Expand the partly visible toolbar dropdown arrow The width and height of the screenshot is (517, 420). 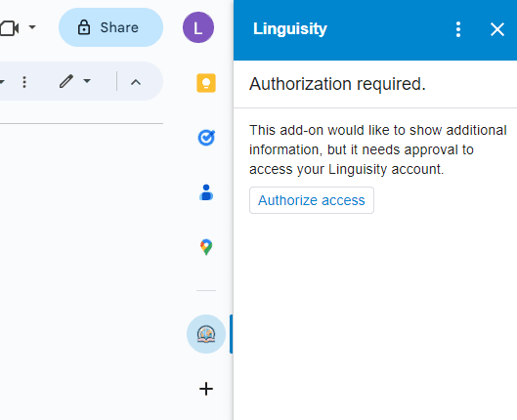click(2, 81)
